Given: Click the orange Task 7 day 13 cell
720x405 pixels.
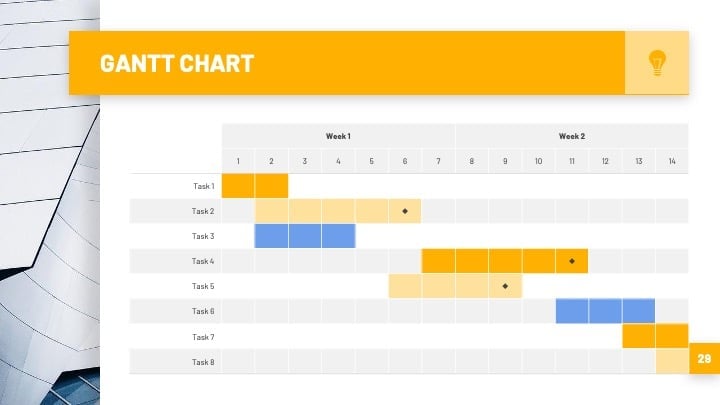Looking at the screenshot, I should tap(639, 336).
